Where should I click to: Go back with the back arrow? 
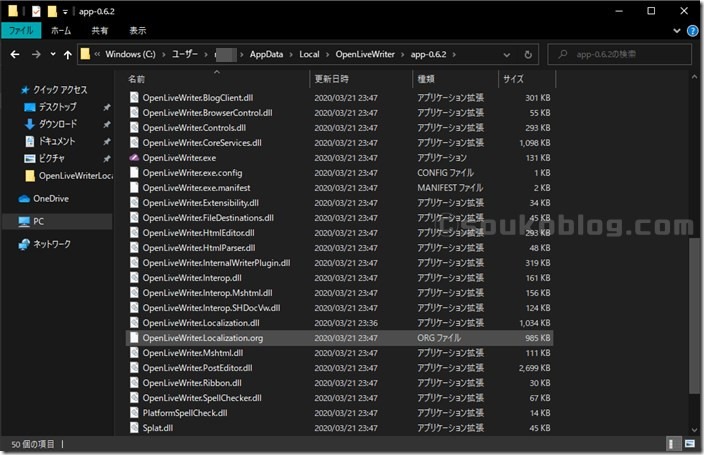click(x=15, y=54)
